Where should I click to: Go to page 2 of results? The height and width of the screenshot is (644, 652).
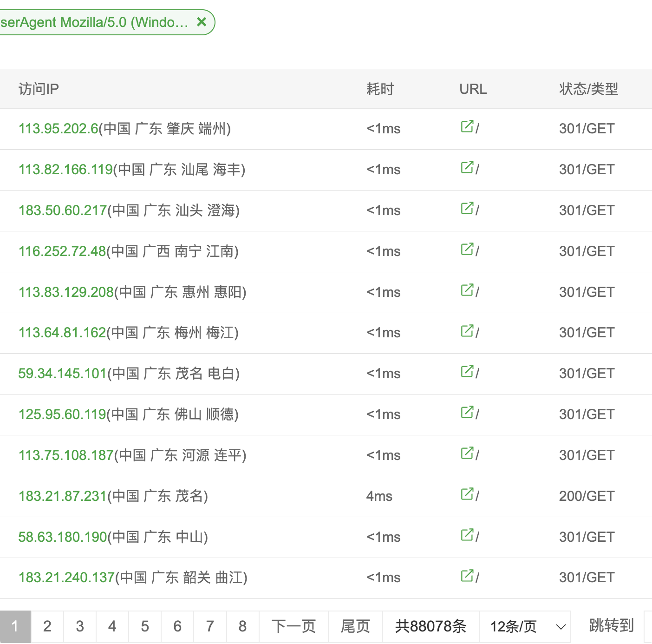(47, 626)
